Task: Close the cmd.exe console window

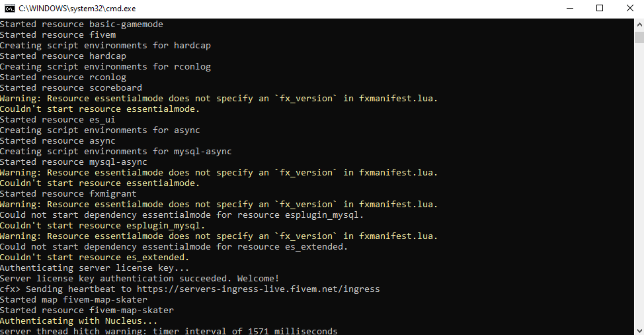Action: click(x=629, y=8)
